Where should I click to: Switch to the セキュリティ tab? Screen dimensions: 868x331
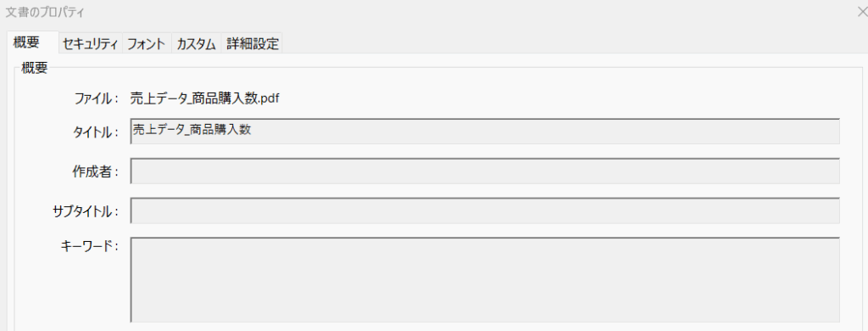click(92, 44)
